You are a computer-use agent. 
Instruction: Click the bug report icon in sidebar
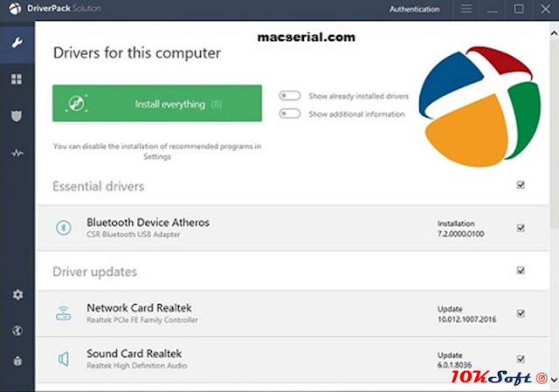click(x=17, y=360)
